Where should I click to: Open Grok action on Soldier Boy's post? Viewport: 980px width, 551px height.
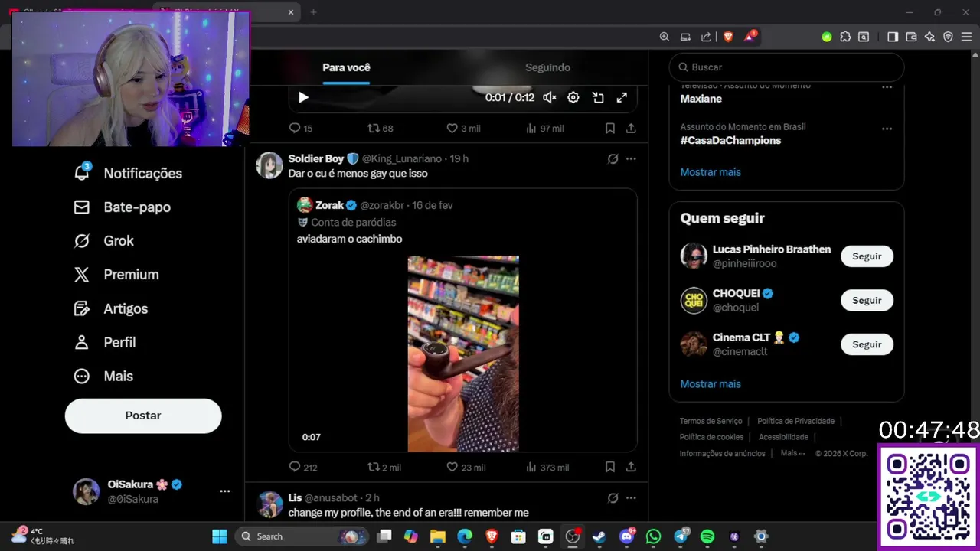pos(612,158)
